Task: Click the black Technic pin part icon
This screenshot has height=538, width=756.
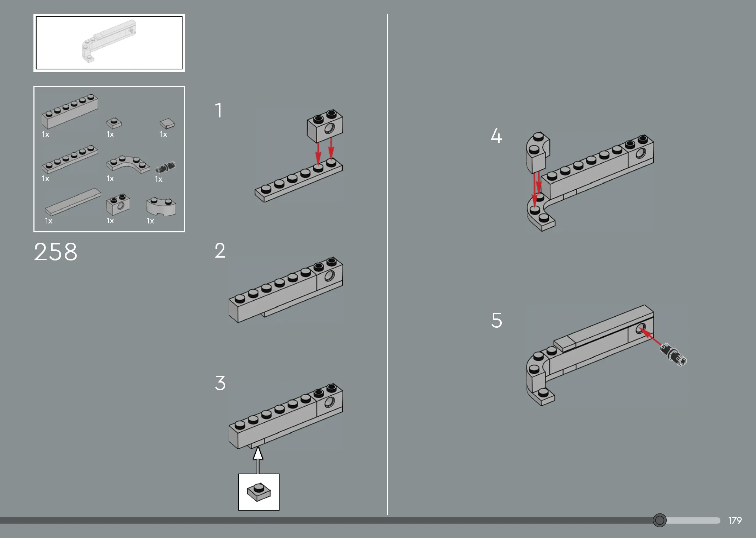Action: tap(165, 167)
